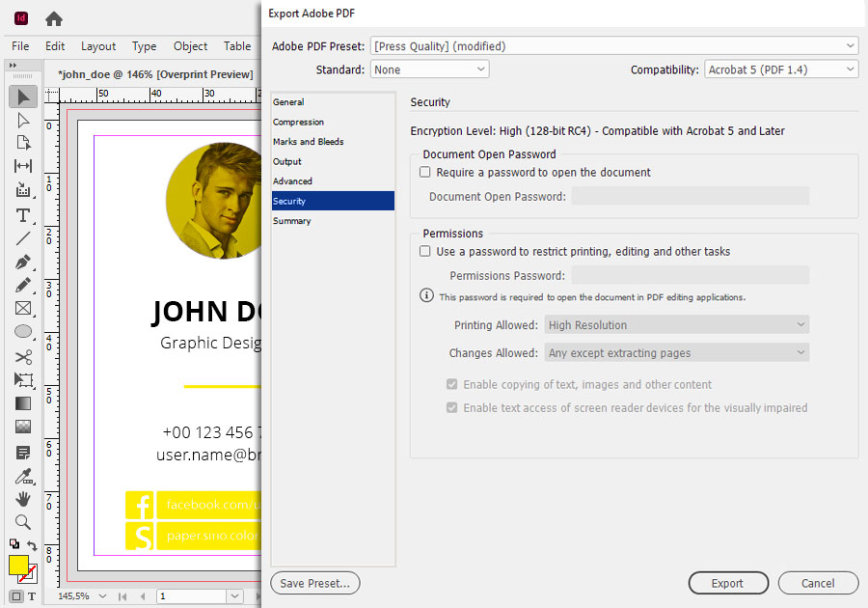Open the Compatibility dropdown

[781, 69]
